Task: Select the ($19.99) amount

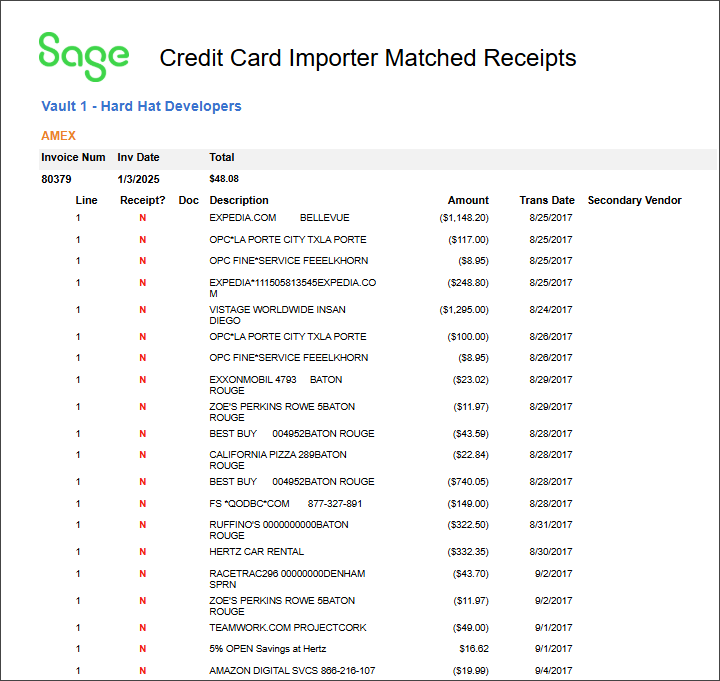Action: tap(471, 671)
